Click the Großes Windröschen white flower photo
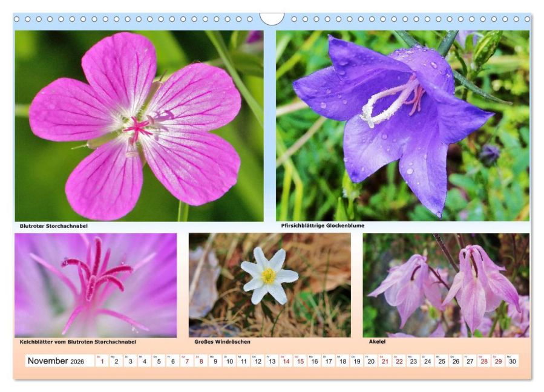Viewport: 544px width, 392px height. click(x=269, y=285)
